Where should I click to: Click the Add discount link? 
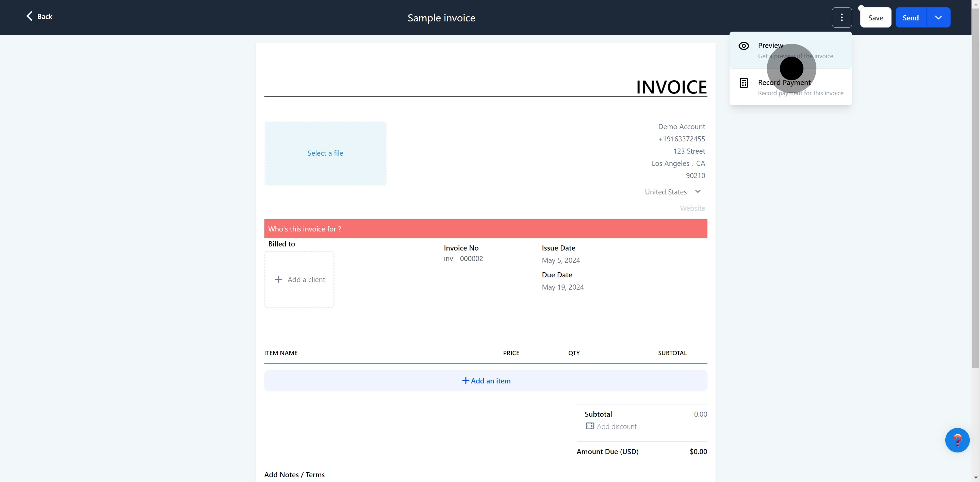pyautogui.click(x=616, y=427)
